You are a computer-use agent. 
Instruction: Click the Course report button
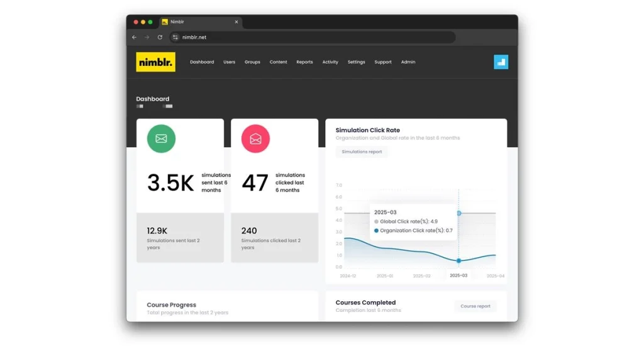pyautogui.click(x=475, y=306)
